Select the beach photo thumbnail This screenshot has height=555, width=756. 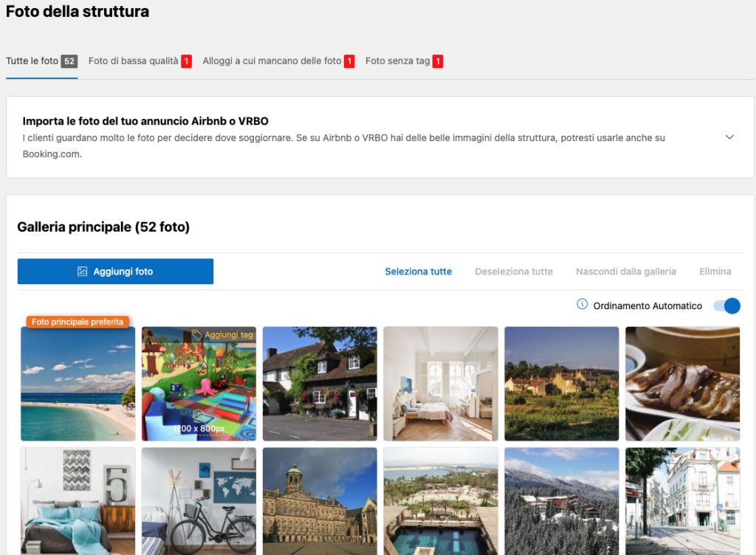(78, 384)
